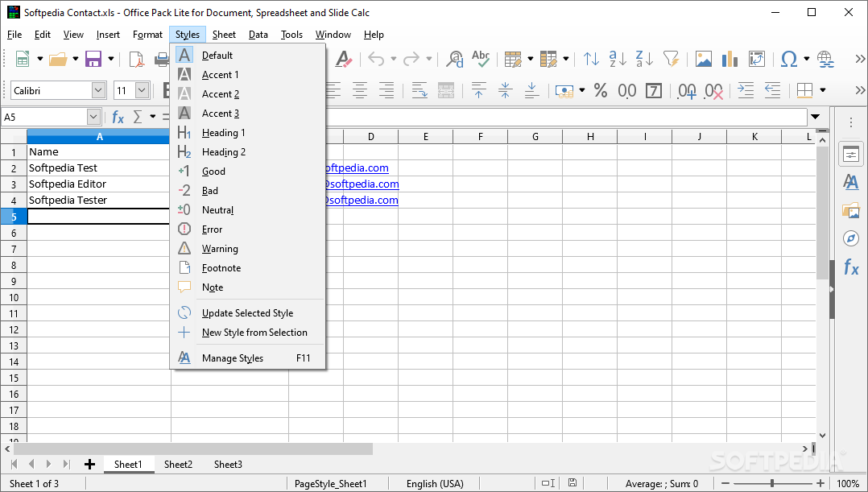Open the Format menu
The image size is (868, 492).
pos(147,35)
